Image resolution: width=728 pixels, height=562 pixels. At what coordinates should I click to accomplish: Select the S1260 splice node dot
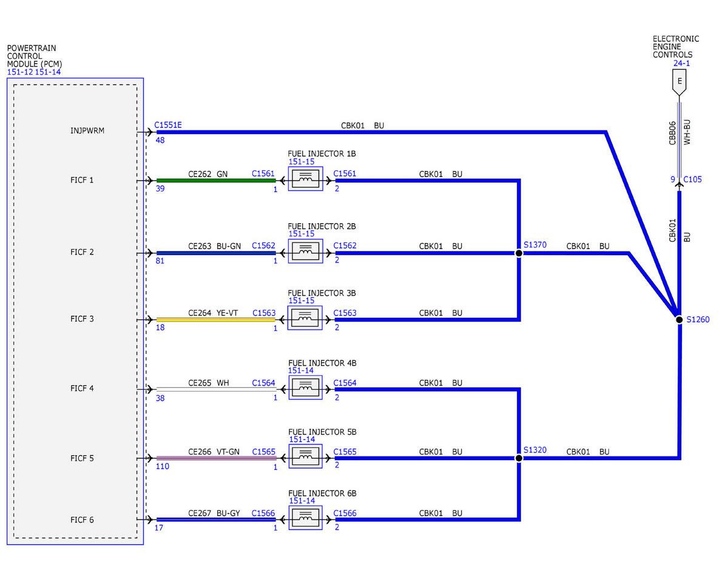679,319
